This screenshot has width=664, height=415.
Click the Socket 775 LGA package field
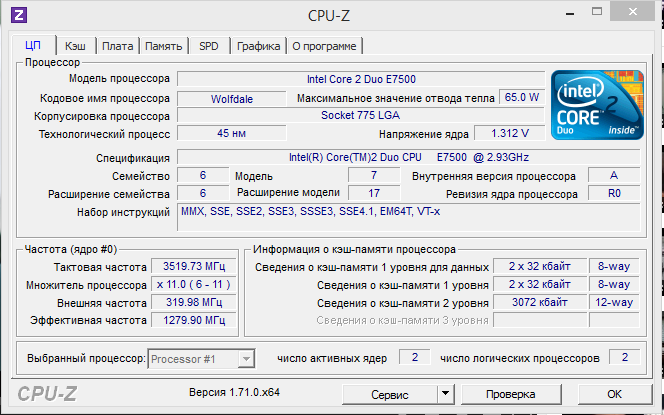click(360, 115)
